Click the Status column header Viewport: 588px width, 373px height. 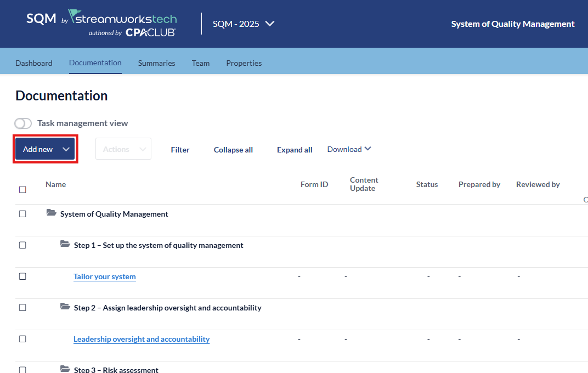click(427, 184)
